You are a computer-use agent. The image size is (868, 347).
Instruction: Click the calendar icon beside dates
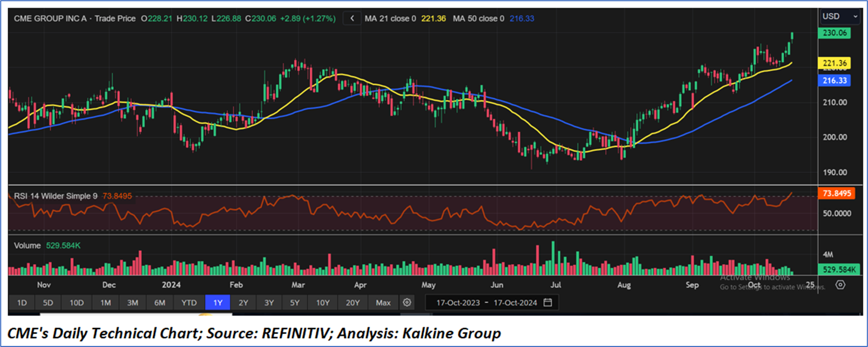click(548, 303)
